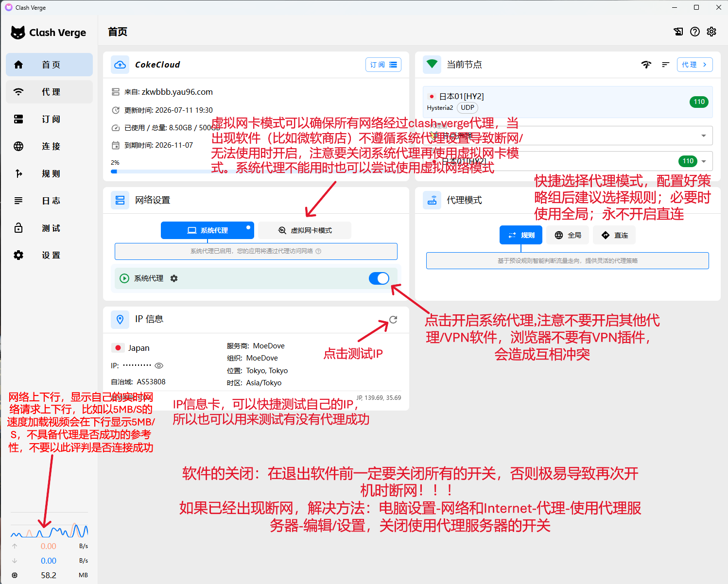
Task: Click the gauge icon beside 已使用 / 总量
Action: coord(116,128)
